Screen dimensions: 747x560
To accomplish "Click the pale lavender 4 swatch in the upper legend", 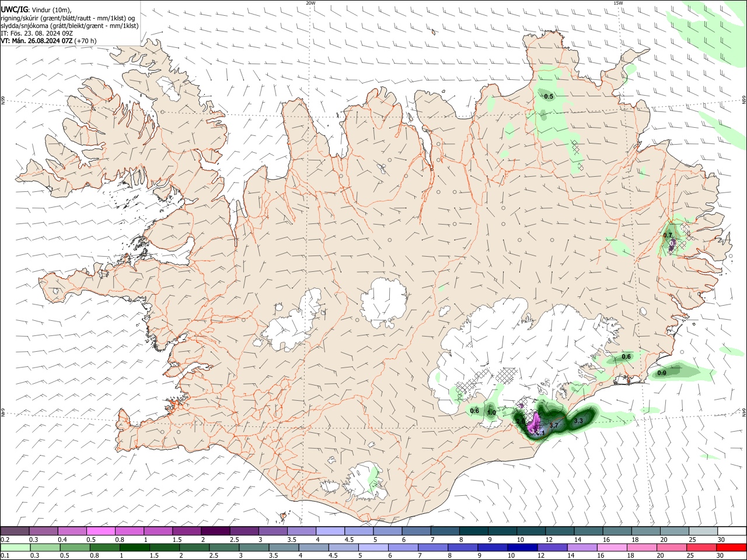I will pyautogui.click(x=330, y=531).
